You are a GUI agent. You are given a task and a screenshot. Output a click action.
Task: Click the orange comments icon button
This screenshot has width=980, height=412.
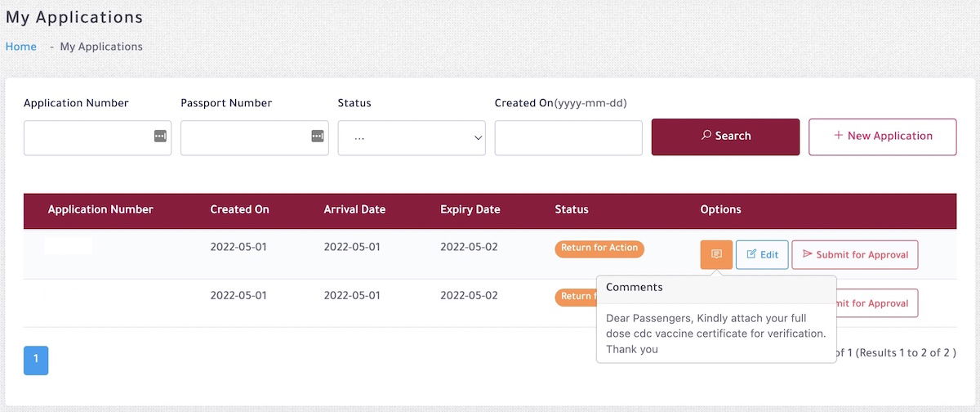point(716,254)
